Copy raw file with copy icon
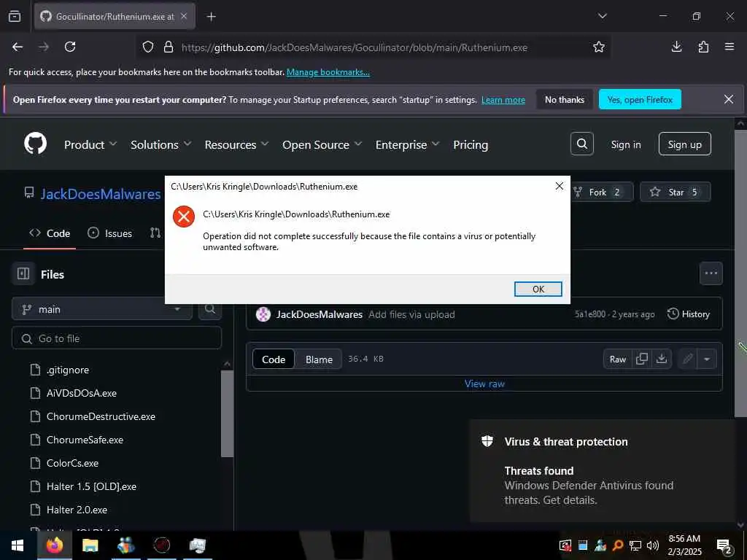The width and height of the screenshot is (747, 560). [642, 359]
